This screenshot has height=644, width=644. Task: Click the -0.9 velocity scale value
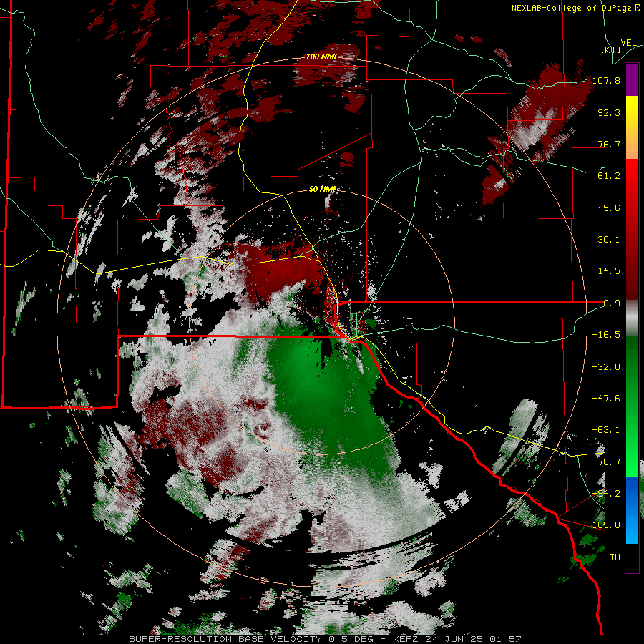pos(609,303)
